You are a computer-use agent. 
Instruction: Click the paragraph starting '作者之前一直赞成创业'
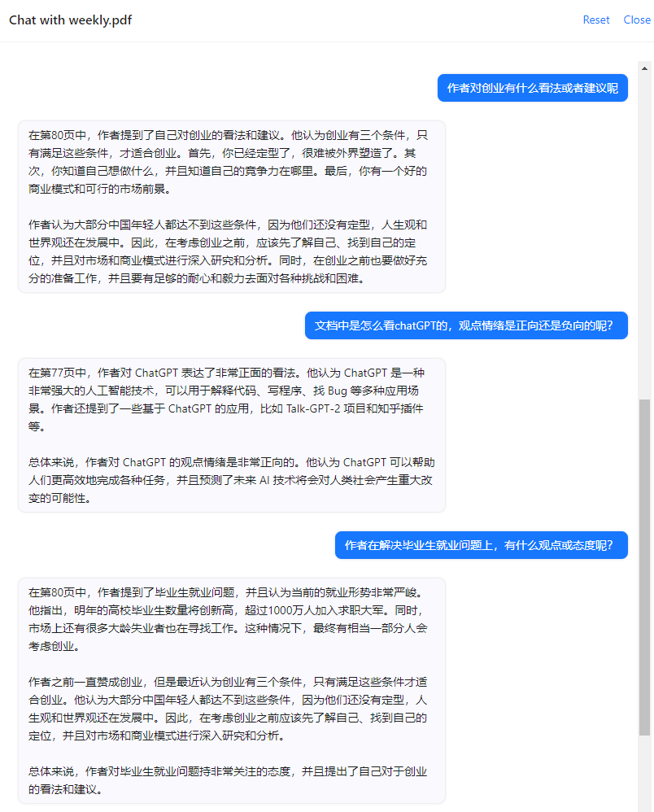pos(228,709)
